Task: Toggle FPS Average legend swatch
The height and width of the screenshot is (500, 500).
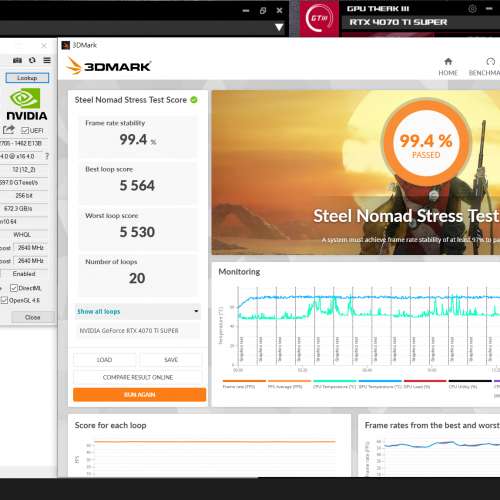Action: [289, 381]
